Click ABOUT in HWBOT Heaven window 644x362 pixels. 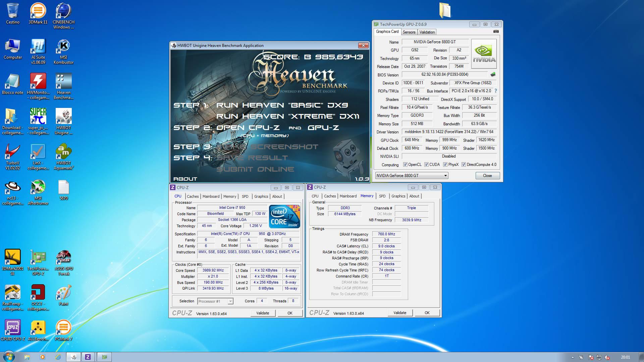tap(185, 179)
